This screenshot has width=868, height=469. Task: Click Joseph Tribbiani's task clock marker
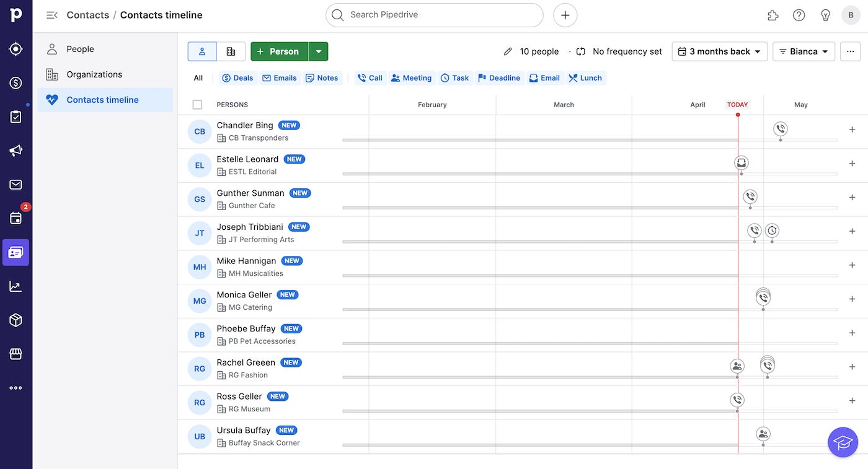772,230
